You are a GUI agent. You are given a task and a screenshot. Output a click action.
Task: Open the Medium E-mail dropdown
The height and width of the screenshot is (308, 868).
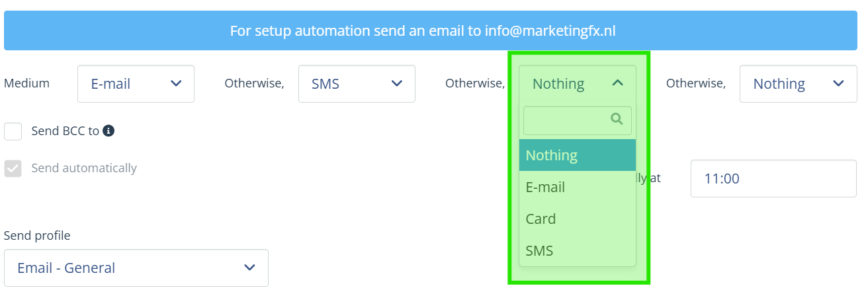[136, 83]
